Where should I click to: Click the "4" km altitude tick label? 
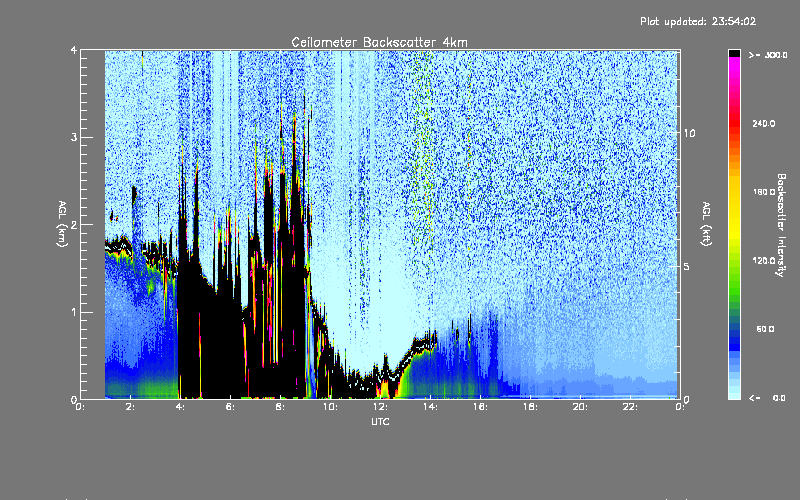74,50
